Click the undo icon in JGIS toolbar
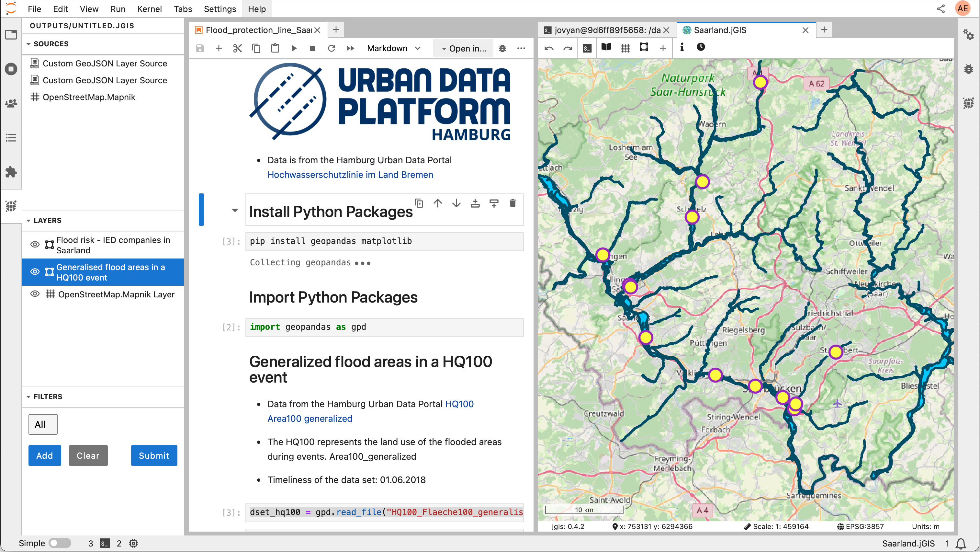Screen dimensions: 980x552 (548, 48)
